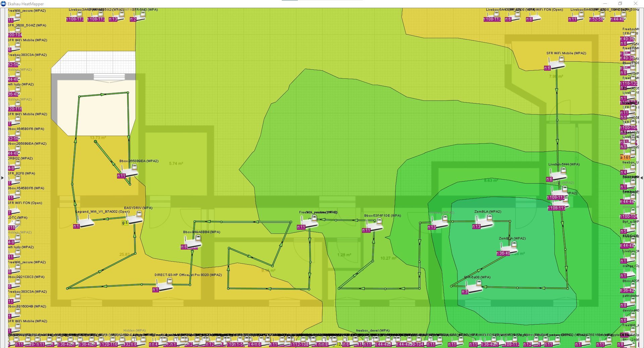The image size is (644, 348).
Task: Click the 'n 3' channel badge of SFR-6a08
Action: (465, 292)
